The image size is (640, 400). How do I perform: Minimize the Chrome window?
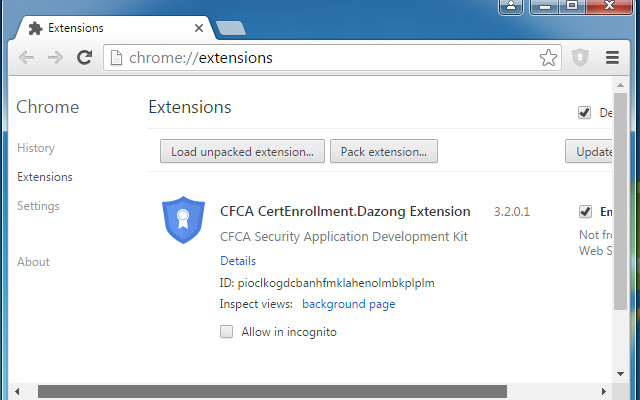[x=545, y=7]
